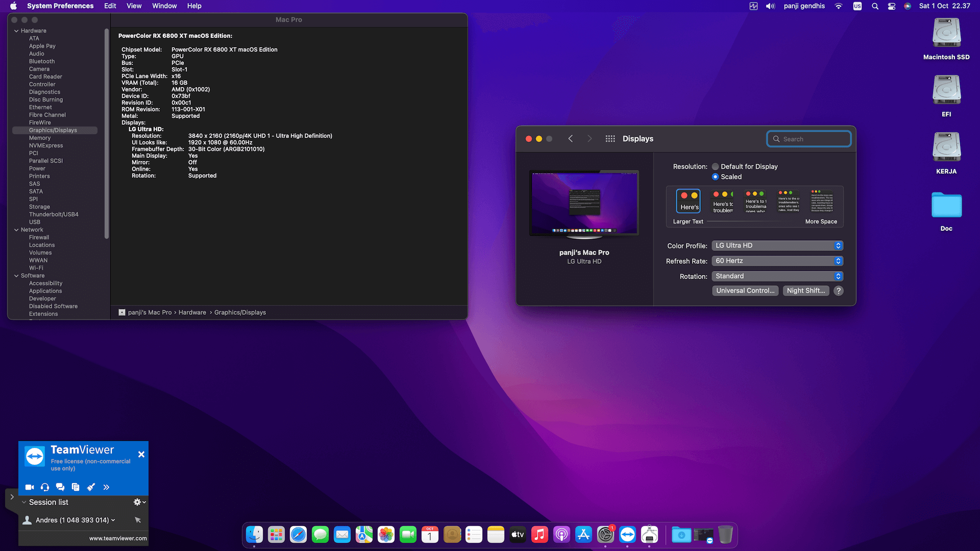Image resolution: width=980 pixels, height=551 pixels.
Task: Launch Safari from the Dock
Action: tap(298, 535)
